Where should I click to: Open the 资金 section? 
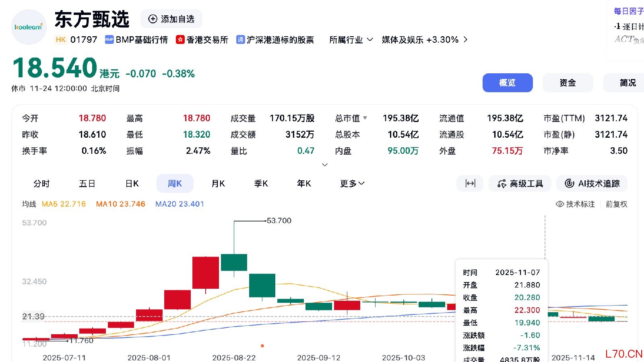click(568, 83)
